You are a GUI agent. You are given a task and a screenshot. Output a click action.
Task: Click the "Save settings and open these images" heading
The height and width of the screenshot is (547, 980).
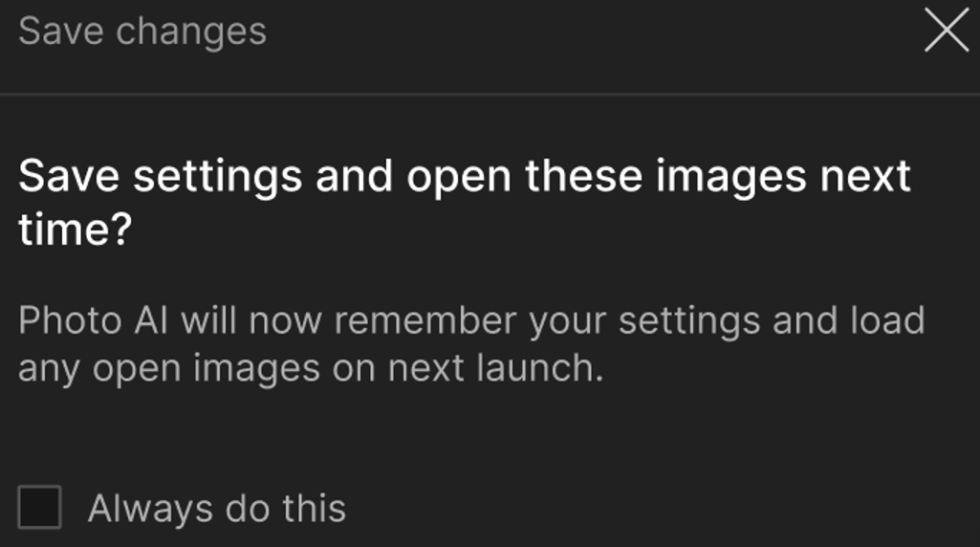coord(465,204)
